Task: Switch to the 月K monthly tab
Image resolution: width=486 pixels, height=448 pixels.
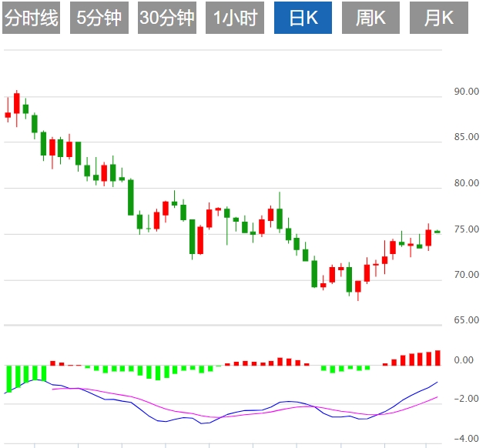Action: [x=439, y=18]
